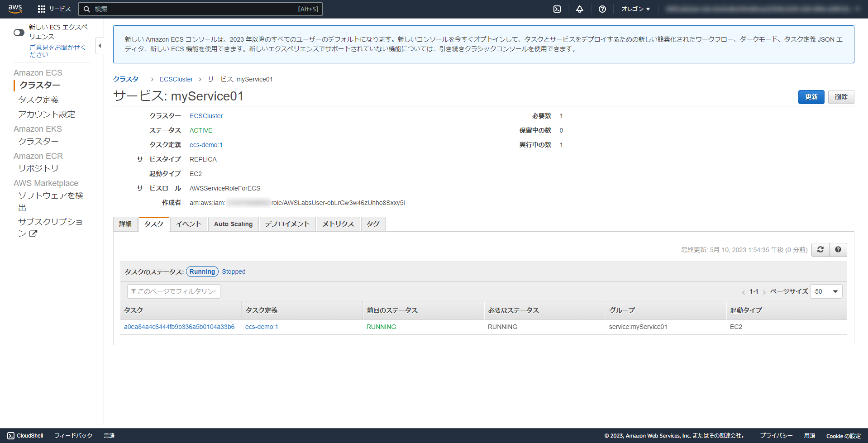This screenshot has width=868, height=443.
Task: Click the 更新 button to update the service
Action: (x=811, y=97)
